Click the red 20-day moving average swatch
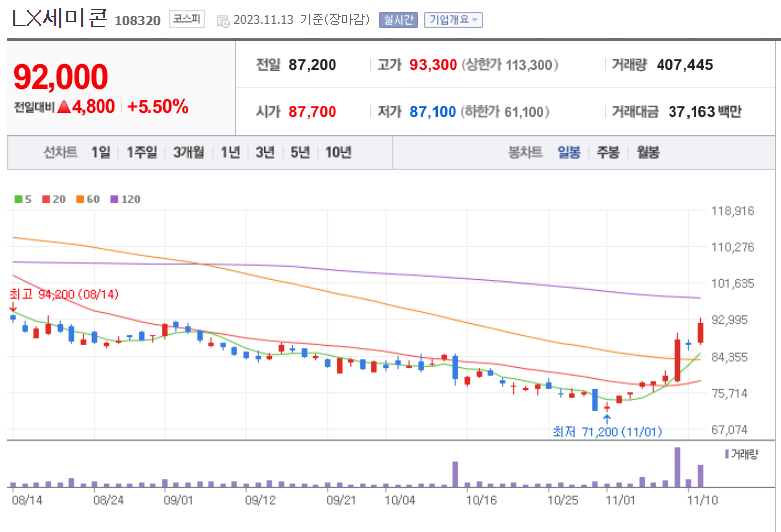781x532 pixels. [46, 199]
